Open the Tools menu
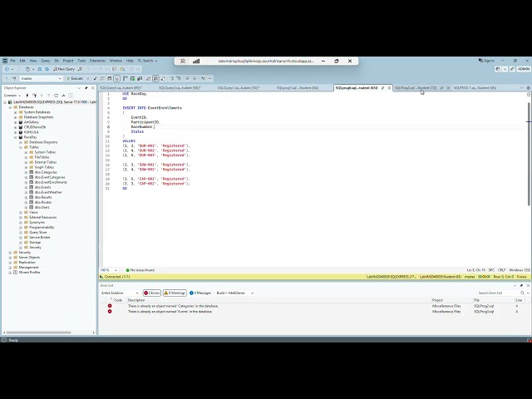532x399 pixels. click(81, 61)
